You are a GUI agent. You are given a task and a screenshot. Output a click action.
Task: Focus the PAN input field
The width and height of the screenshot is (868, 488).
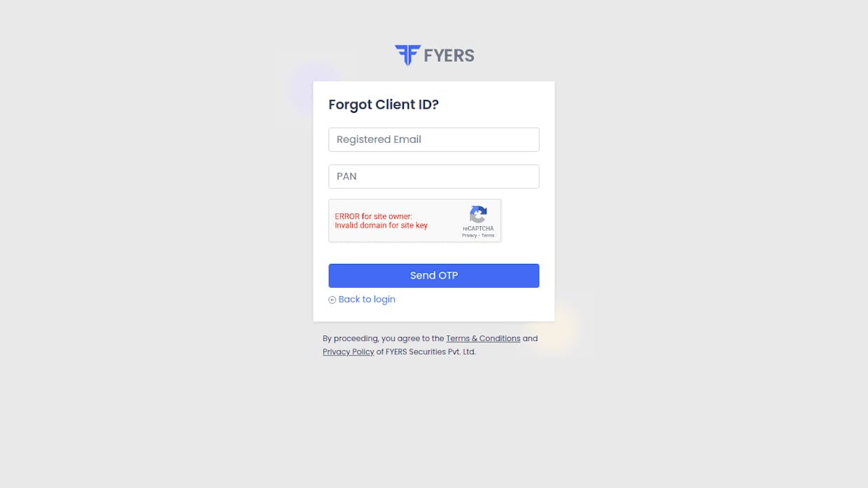(434, 176)
